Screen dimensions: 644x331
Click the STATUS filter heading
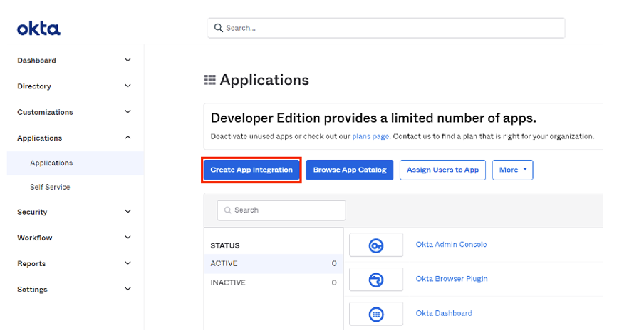[224, 245]
